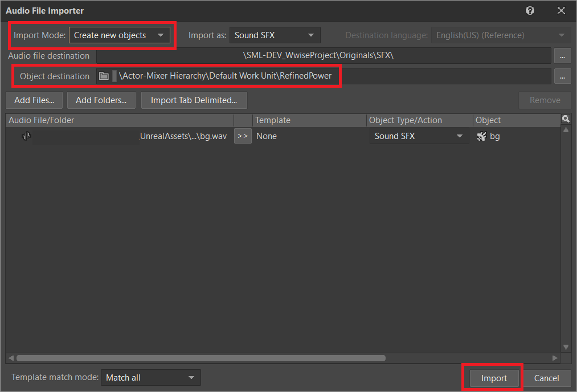The image size is (577, 392).
Task: Click the Remove button
Action: pyautogui.click(x=545, y=100)
